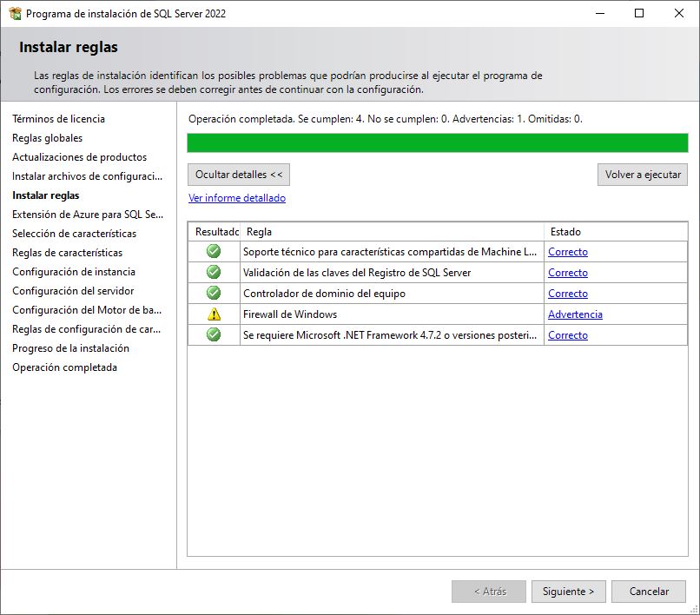Click the Volver a ejecutar button
The image size is (700, 615).
pos(642,174)
